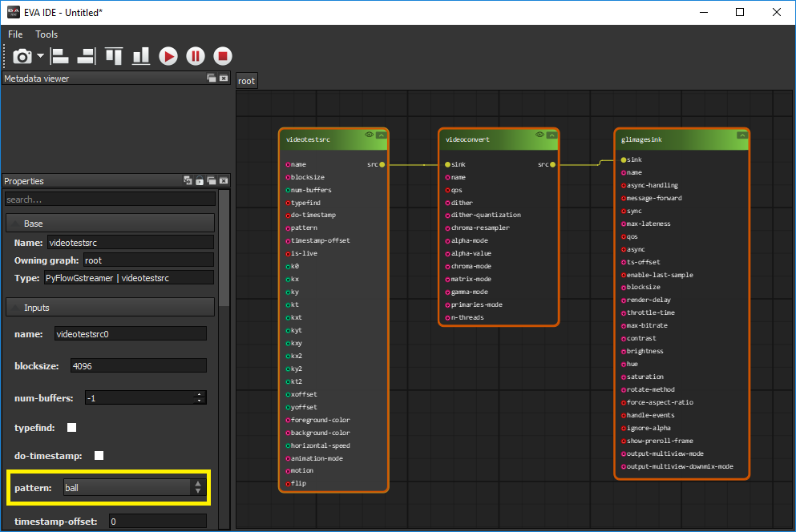The width and height of the screenshot is (796, 532).
Task: Tick the do-timestamp checkbox
Action: 99,456
